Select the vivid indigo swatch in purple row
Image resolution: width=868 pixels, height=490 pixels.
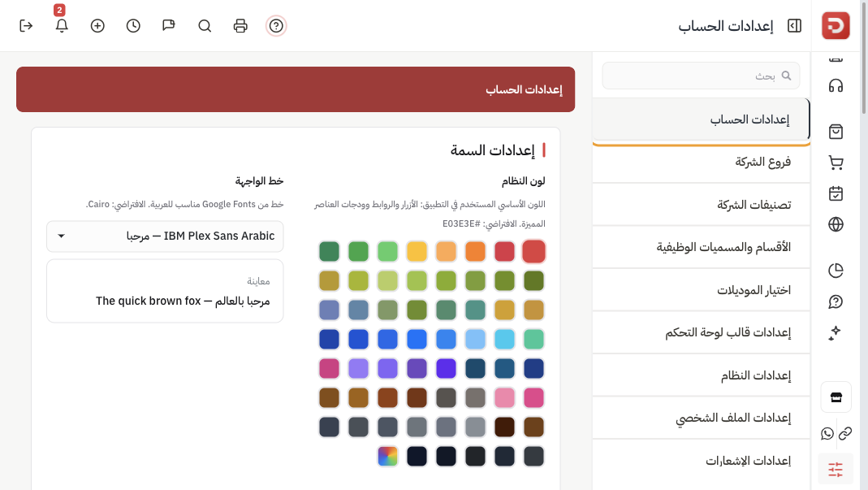click(x=446, y=369)
